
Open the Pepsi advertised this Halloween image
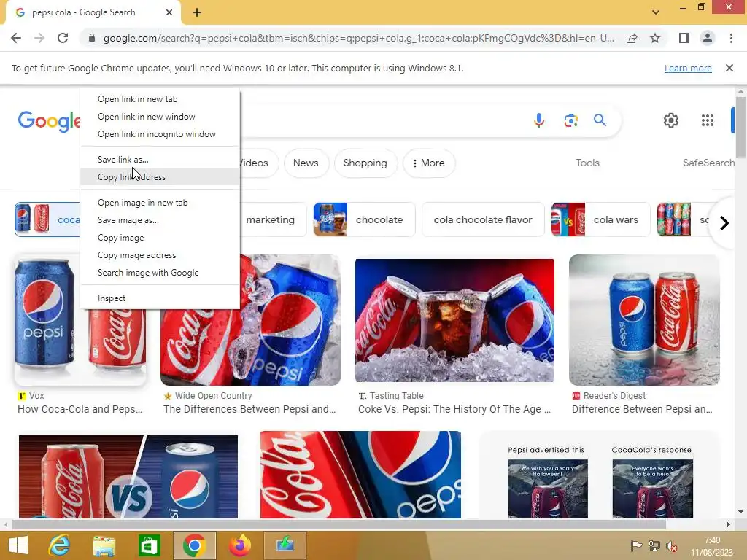point(600,476)
